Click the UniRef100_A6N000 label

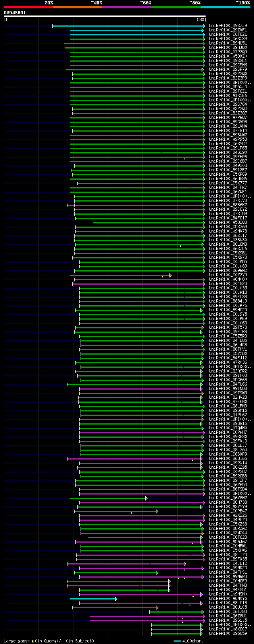[228, 279]
